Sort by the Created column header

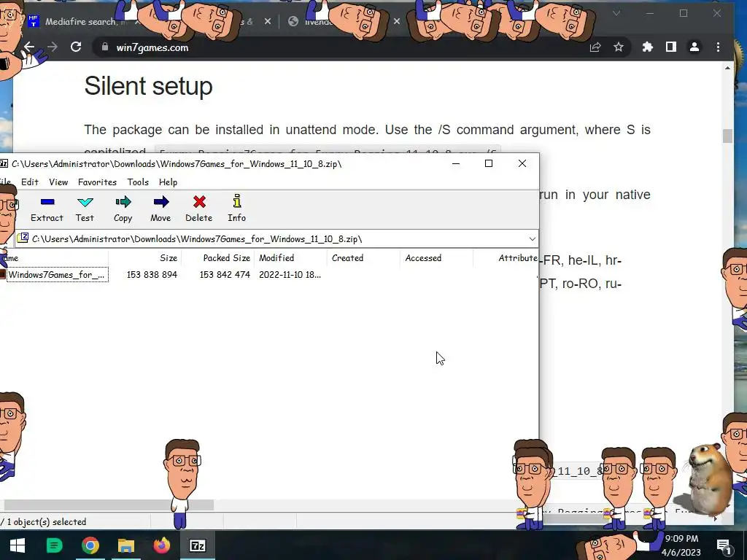pos(363,257)
